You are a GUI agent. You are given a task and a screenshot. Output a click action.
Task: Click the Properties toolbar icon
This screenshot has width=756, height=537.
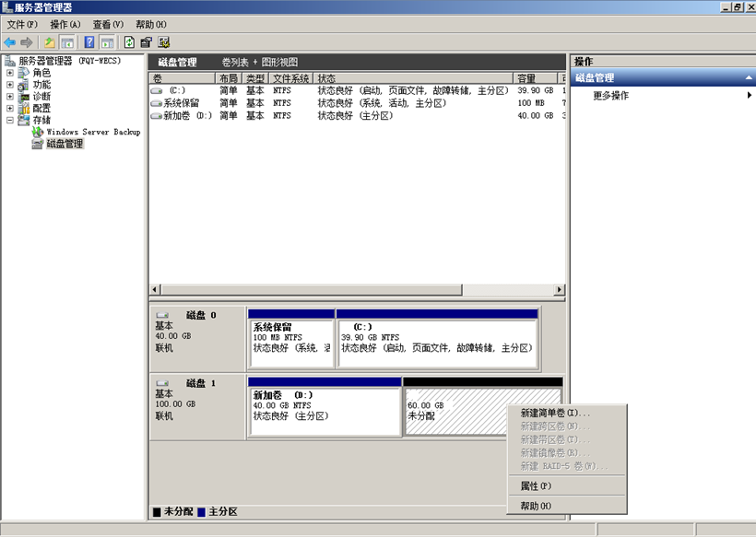(x=146, y=42)
